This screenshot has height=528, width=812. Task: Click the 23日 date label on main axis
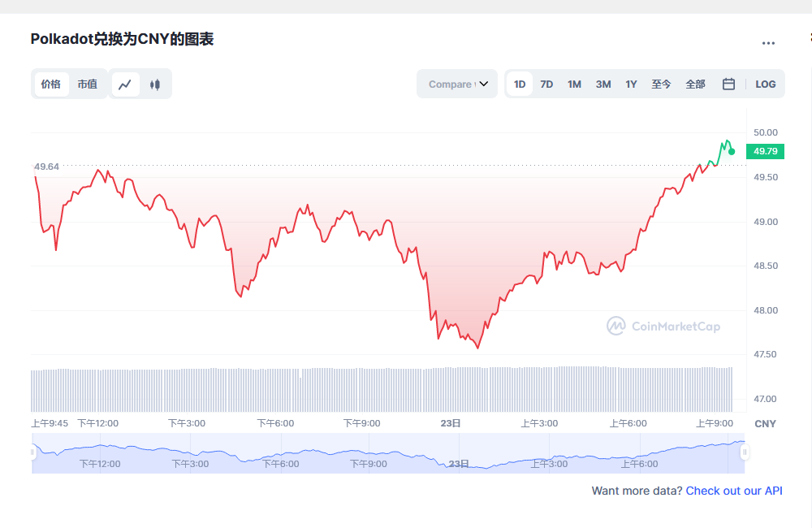tap(451, 423)
